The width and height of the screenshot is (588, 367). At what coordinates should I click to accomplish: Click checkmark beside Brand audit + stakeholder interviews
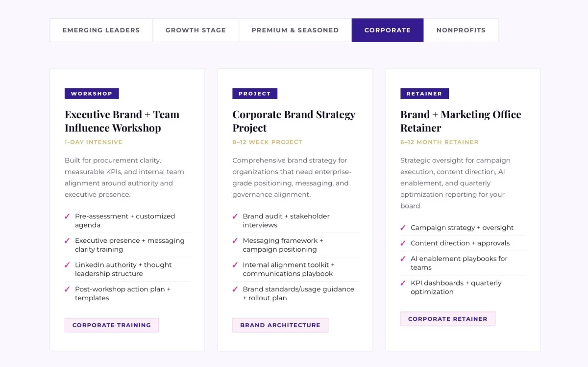click(x=235, y=216)
